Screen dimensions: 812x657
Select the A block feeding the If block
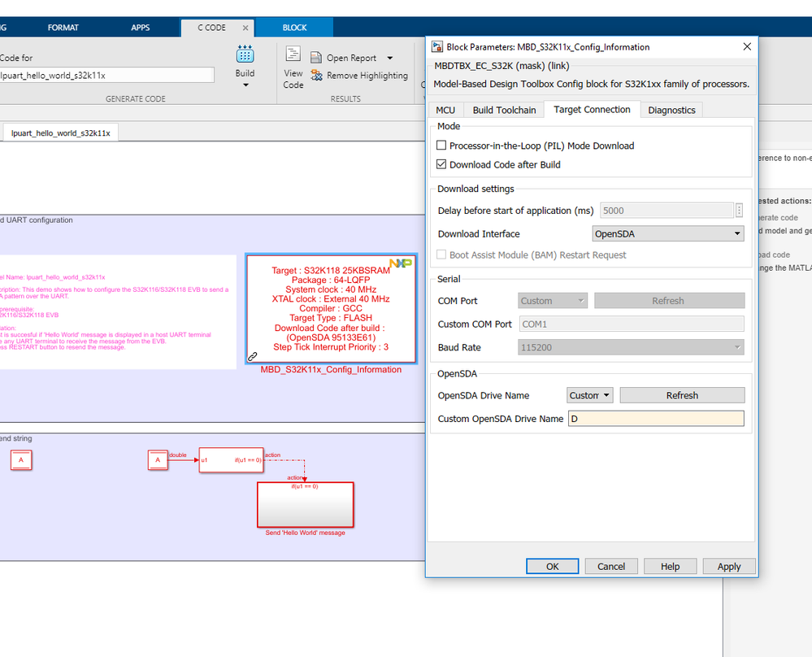pos(158,459)
